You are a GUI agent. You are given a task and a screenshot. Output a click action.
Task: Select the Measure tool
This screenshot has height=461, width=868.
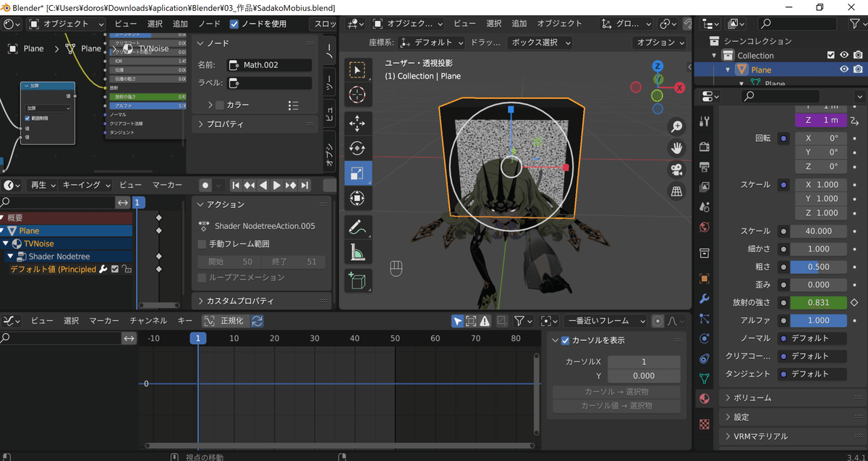pos(357,252)
